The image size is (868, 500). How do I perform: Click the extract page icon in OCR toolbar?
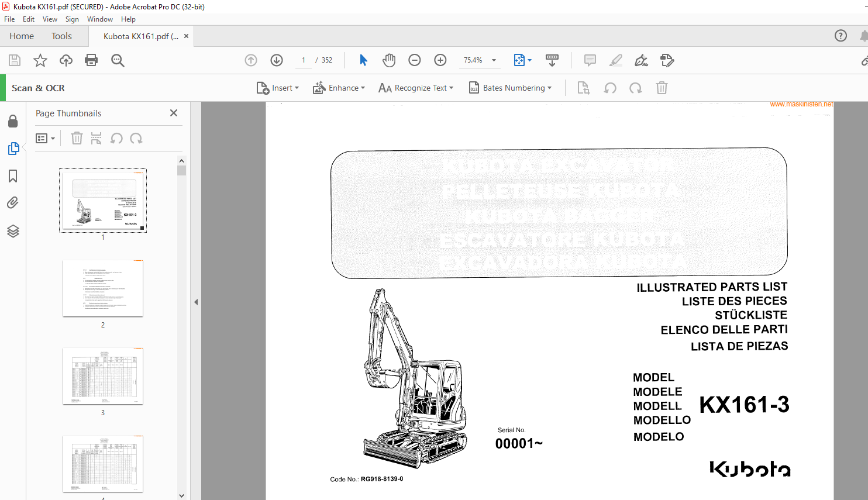[x=583, y=88]
